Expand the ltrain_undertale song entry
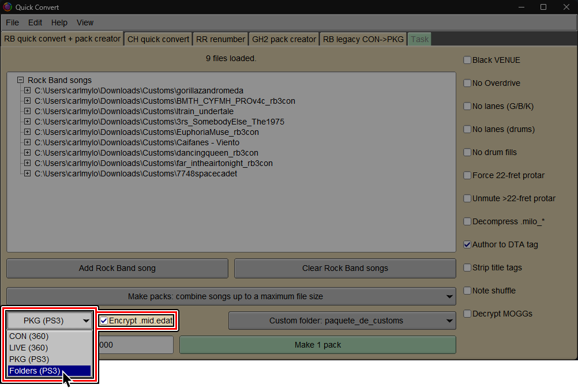 (x=27, y=111)
